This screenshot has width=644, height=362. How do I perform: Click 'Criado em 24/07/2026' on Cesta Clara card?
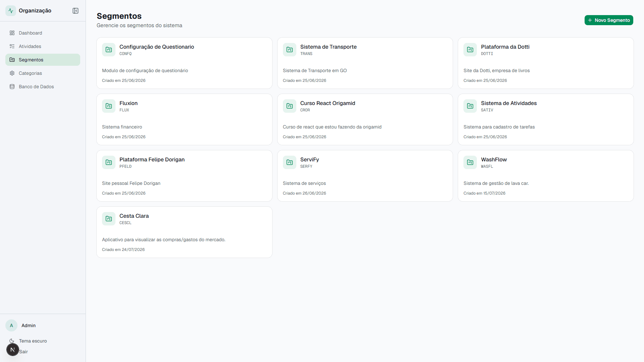pos(123,250)
